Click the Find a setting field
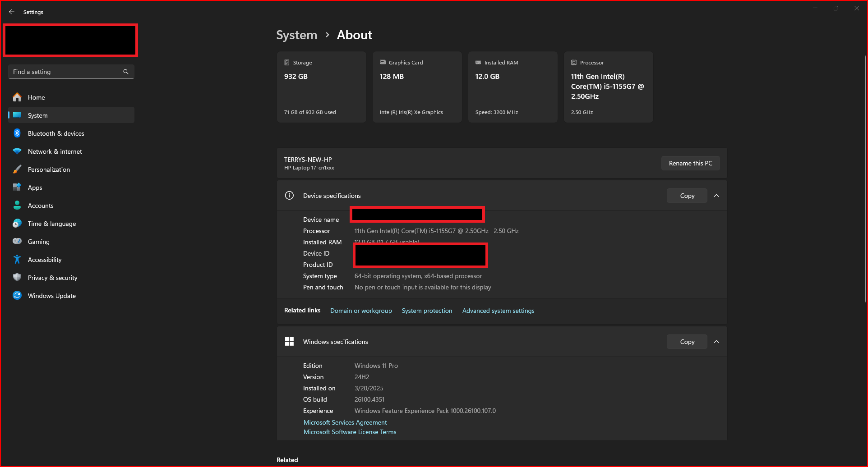Screen dimensions: 868x467 [x=71, y=72]
